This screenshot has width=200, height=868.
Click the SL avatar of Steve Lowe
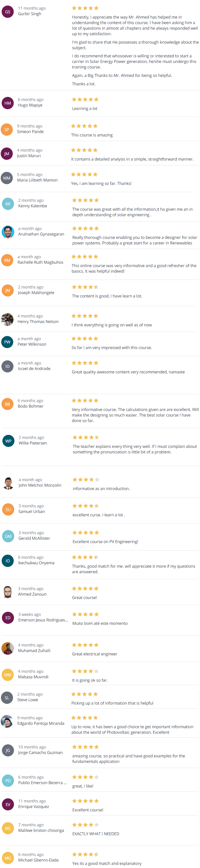[7, 698]
